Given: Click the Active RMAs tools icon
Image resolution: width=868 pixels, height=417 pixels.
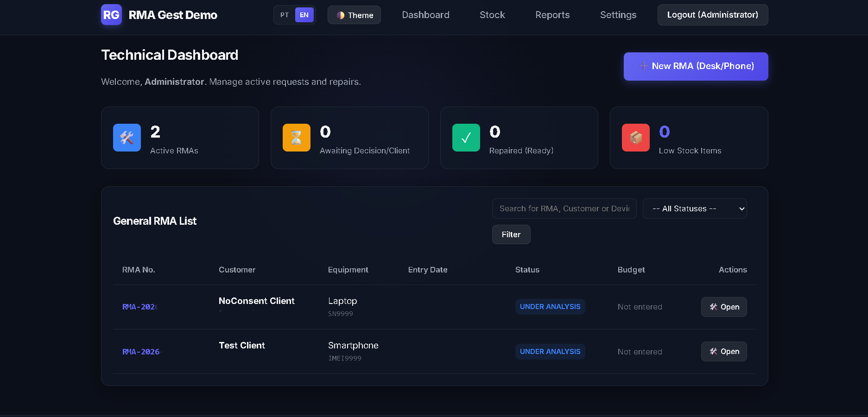Looking at the screenshot, I should [127, 138].
